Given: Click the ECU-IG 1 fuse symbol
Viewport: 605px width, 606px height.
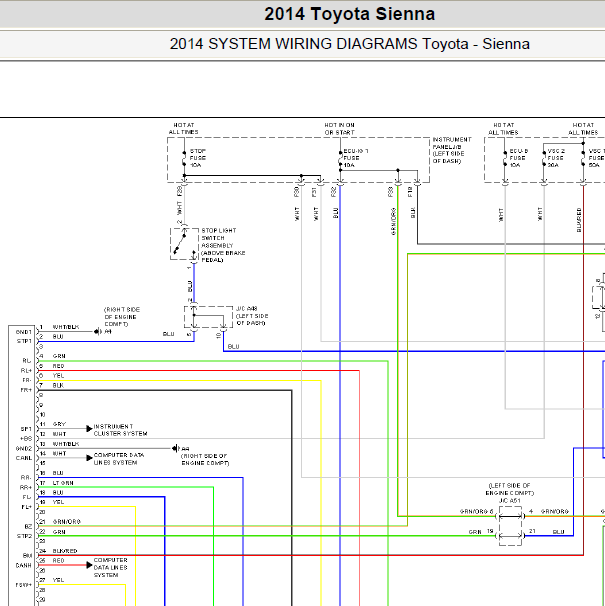Looking at the screenshot, I should (341, 158).
